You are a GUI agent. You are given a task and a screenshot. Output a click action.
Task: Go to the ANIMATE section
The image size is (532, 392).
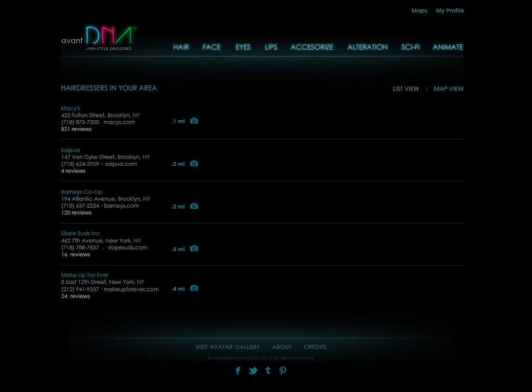pos(448,47)
